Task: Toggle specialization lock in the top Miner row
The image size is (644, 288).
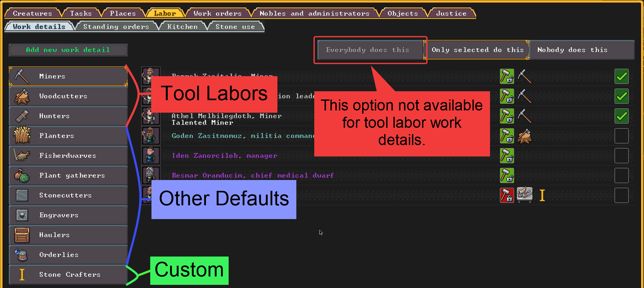Action: tap(507, 76)
